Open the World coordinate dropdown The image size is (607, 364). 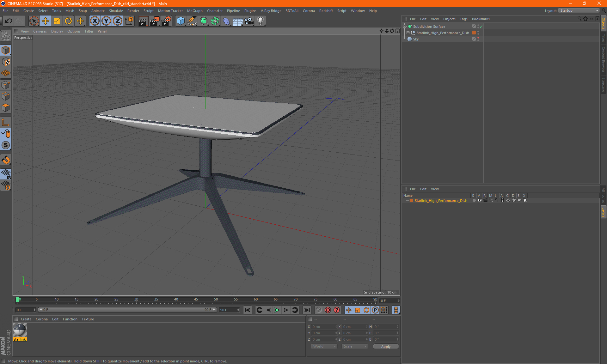click(x=324, y=346)
